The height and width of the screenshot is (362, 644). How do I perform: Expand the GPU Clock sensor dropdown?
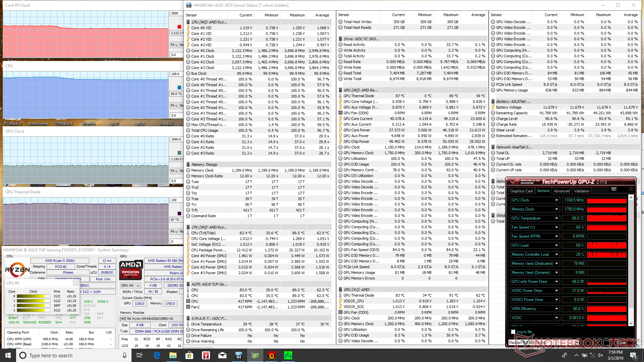coord(556,200)
